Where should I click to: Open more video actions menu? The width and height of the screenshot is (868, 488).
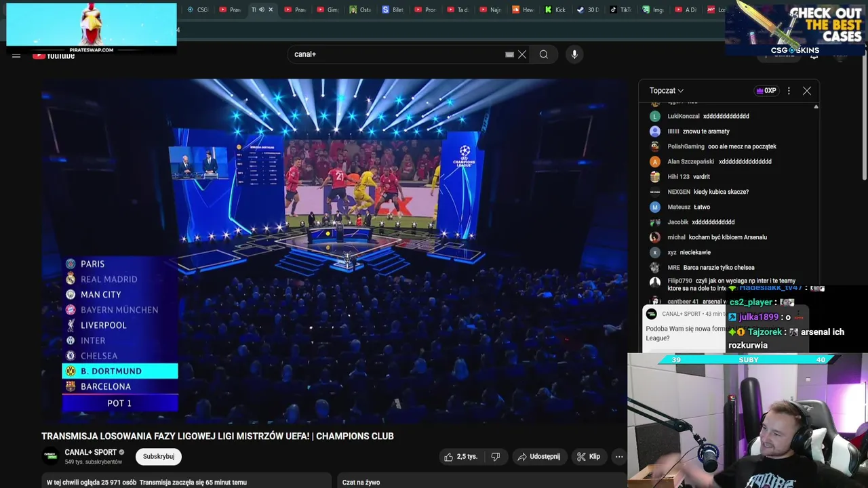click(619, 457)
